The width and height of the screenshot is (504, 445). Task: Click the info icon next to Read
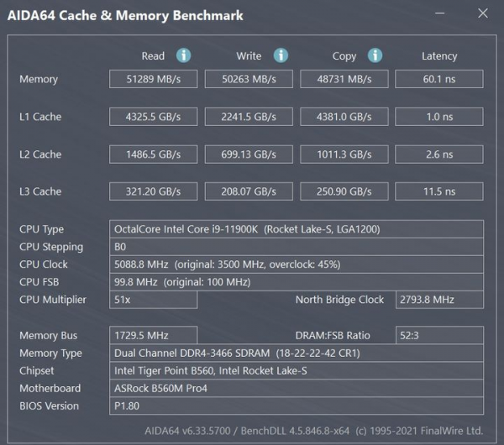pyautogui.click(x=183, y=55)
